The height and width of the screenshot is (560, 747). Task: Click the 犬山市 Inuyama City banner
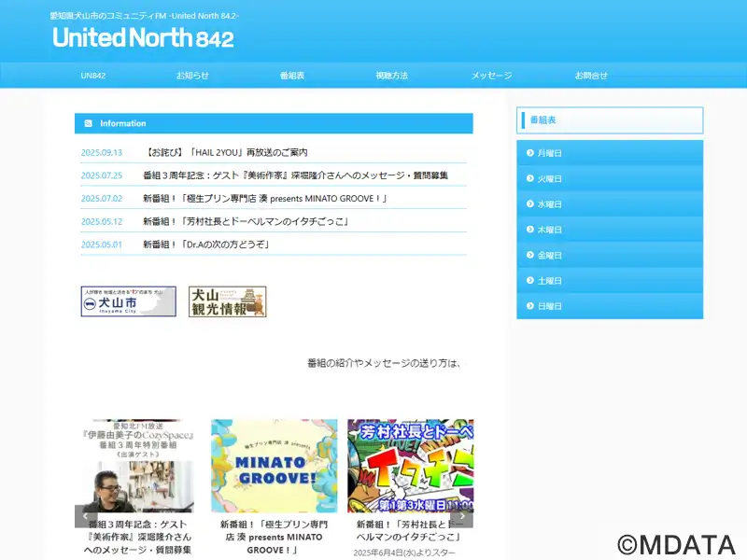[129, 301]
